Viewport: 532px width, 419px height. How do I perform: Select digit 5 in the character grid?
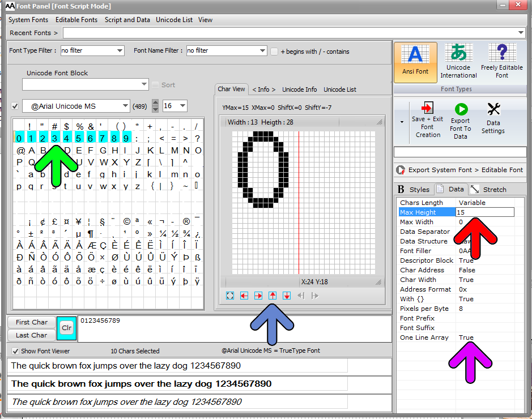[x=78, y=138]
